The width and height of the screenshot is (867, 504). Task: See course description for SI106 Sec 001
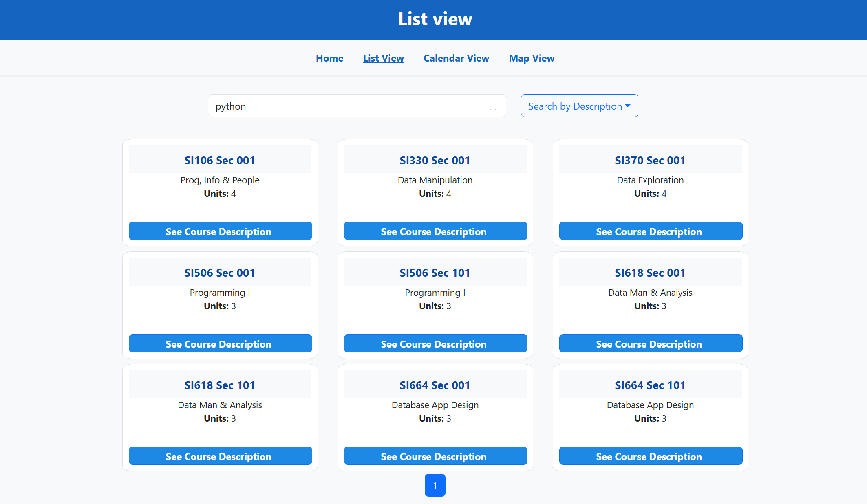(220, 231)
